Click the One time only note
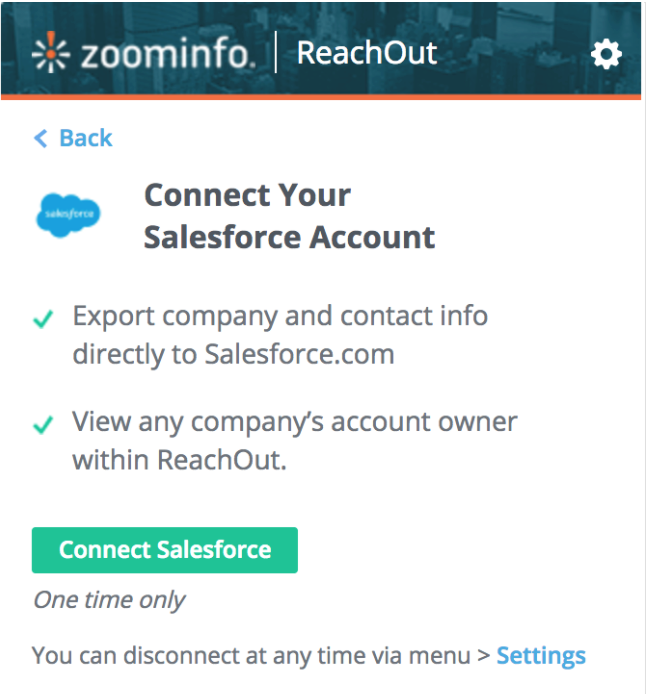Image resolution: width=650 pixels, height=694 pixels. [109, 601]
